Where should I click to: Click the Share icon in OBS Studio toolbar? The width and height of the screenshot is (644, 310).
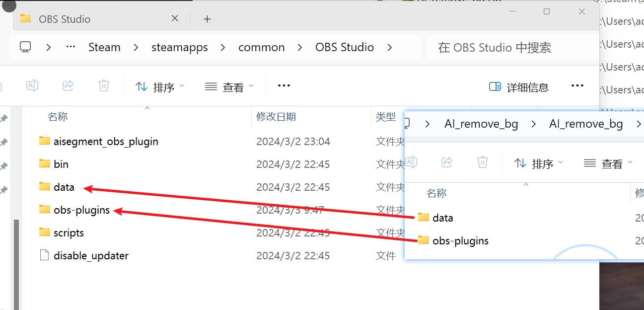[x=68, y=86]
